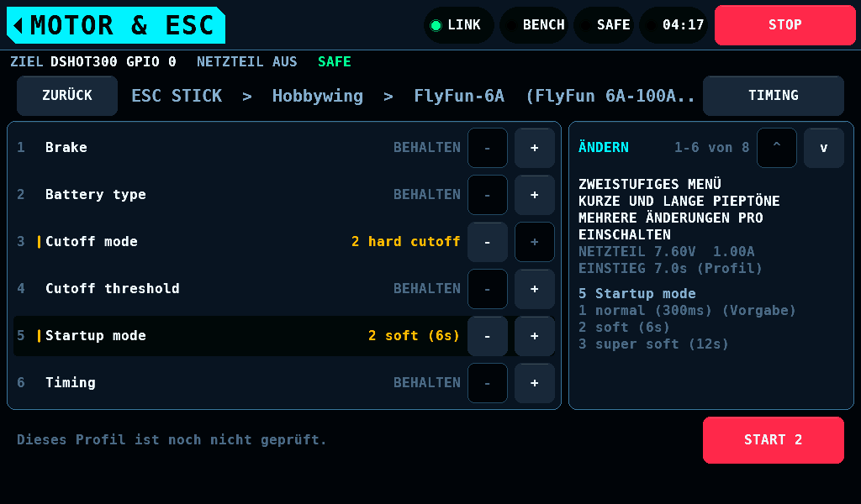Increase Cutoff mode value
Image resolution: width=861 pixels, height=504 pixels.
click(534, 242)
